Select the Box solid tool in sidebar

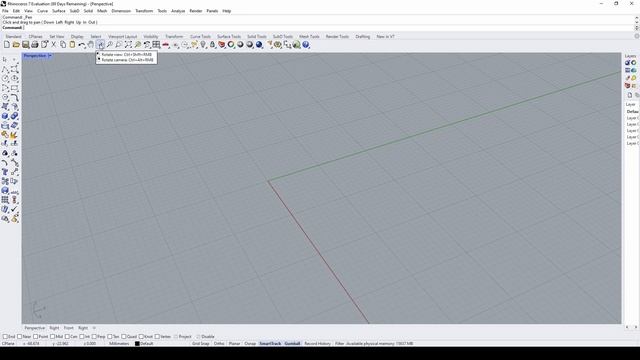tap(5, 116)
